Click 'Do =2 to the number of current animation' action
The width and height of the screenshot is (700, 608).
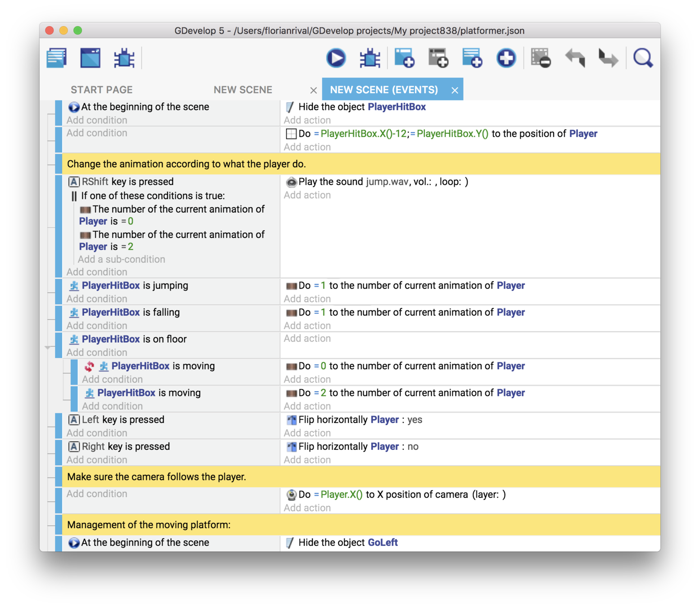coord(405,393)
